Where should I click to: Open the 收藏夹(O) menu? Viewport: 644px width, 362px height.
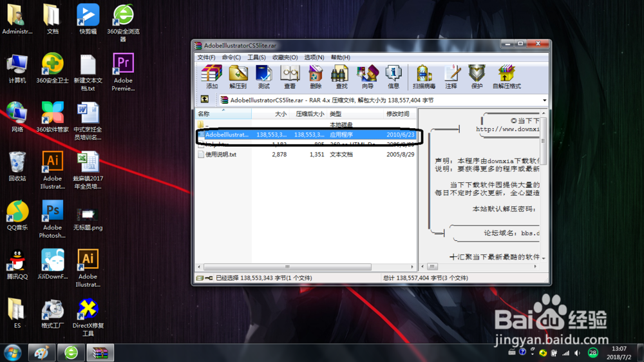[x=285, y=57]
